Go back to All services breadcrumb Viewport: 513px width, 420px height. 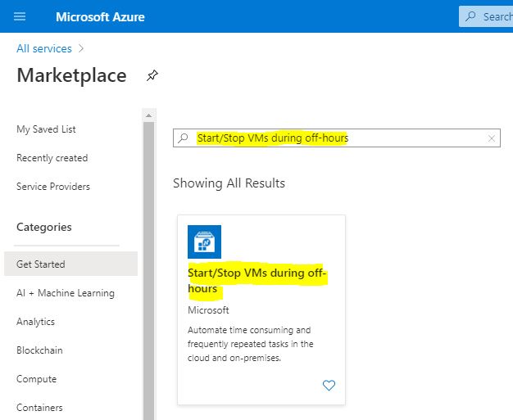pyautogui.click(x=44, y=48)
